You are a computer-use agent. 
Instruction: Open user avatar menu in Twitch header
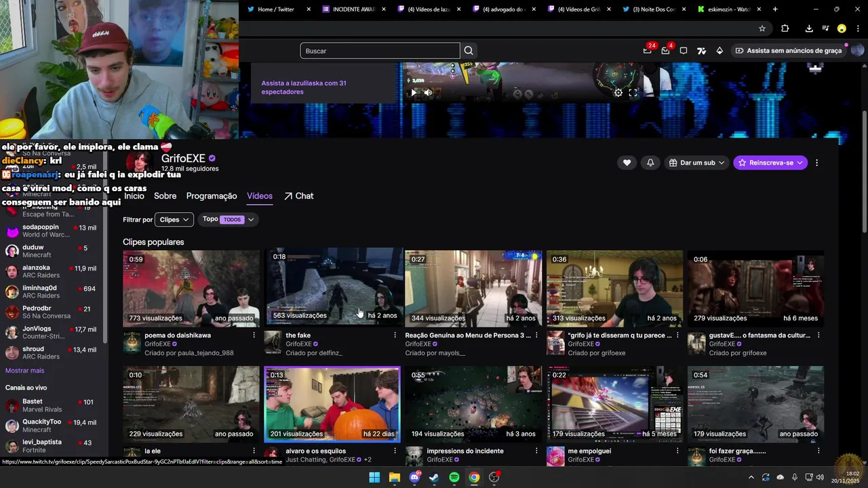(857, 50)
